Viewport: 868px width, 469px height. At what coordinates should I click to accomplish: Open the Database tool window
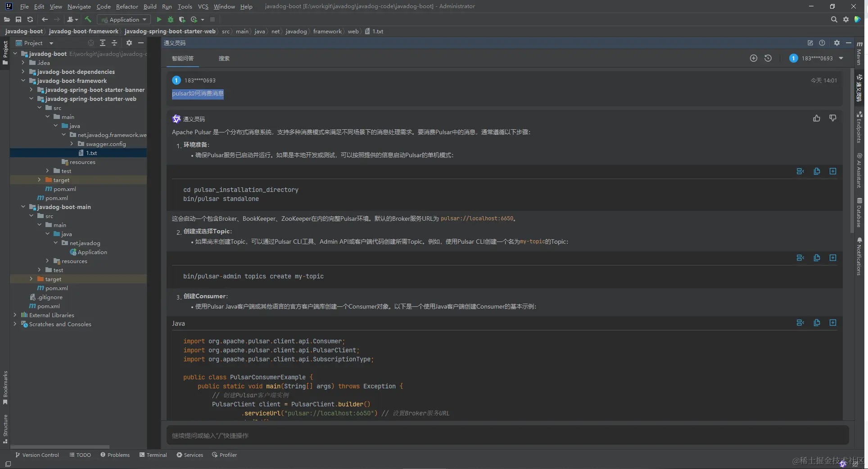pyautogui.click(x=859, y=212)
